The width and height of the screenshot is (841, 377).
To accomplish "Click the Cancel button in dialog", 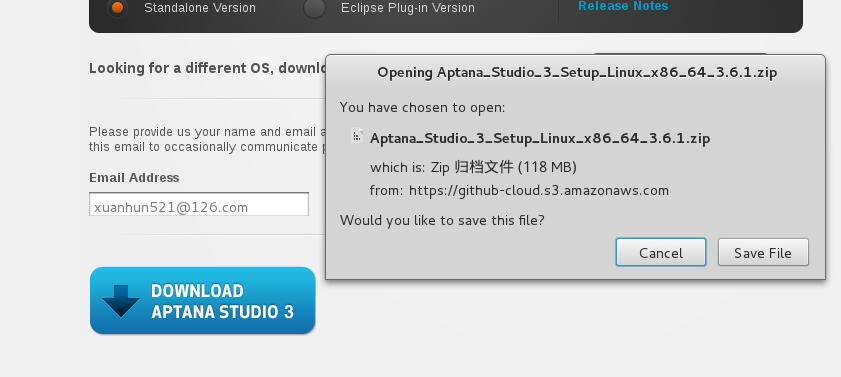I will (x=661, y=252).
